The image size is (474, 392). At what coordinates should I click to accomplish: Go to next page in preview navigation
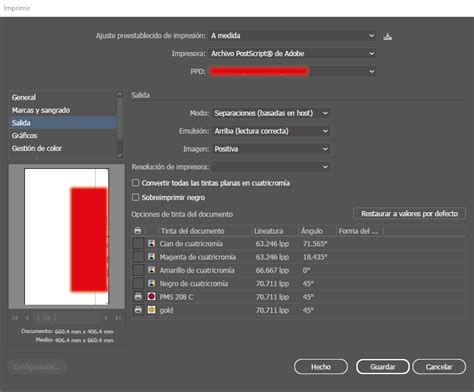point(106,318)
